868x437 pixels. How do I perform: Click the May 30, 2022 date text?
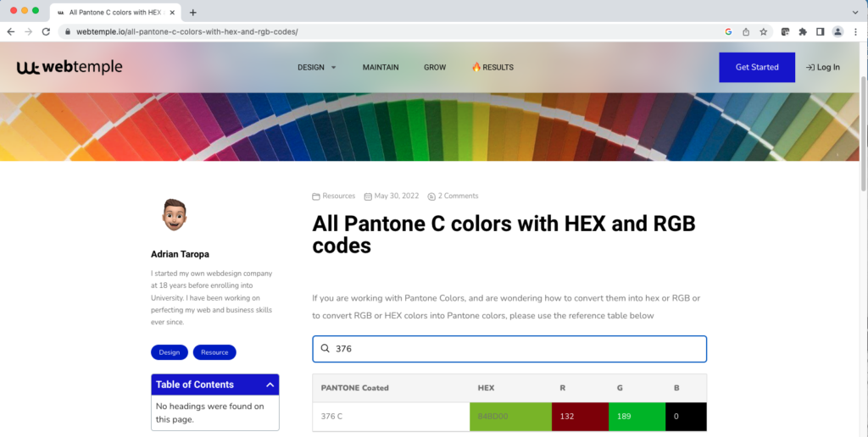[397, 196]
